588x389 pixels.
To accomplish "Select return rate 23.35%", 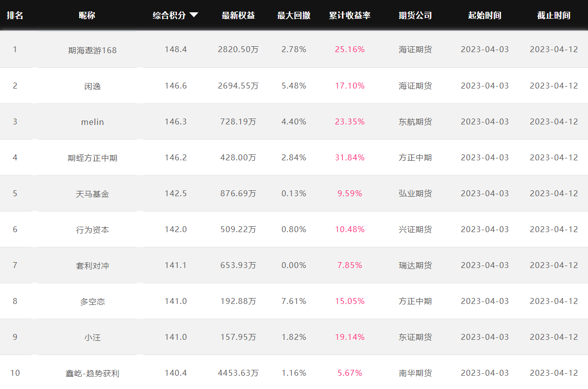I will (x=349, y=121).
